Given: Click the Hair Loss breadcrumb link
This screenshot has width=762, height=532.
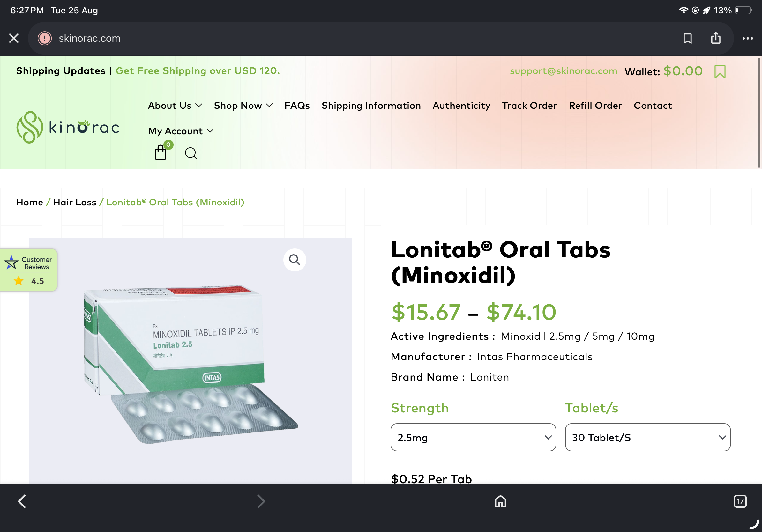Looking at the screenshot, I should [75, 202].
